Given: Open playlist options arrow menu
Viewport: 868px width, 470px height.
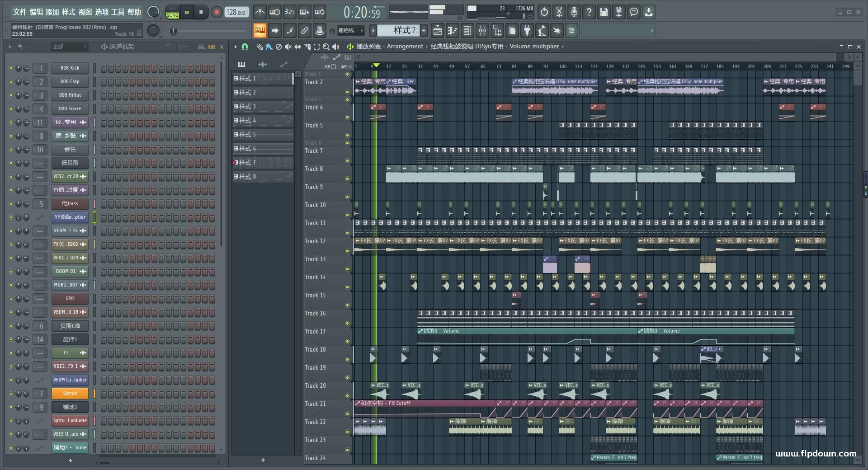Looking at the screenshot, I should 236,47.
